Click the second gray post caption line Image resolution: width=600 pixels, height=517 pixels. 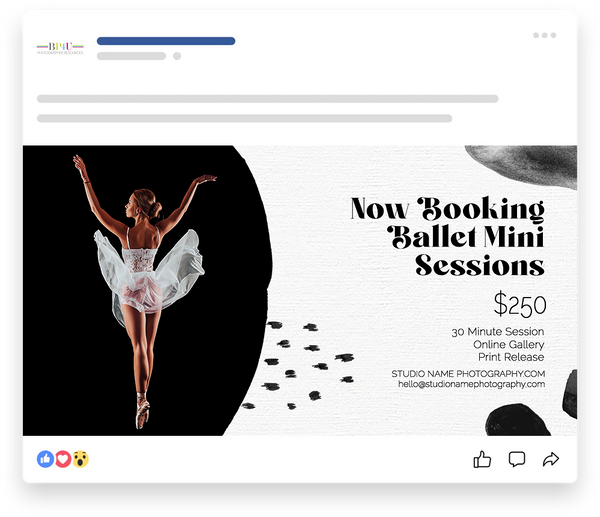tap(245, 118)
